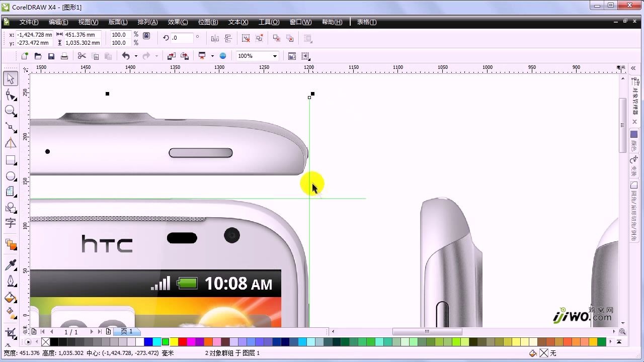This screenshot has height=362, width=644.
Task: Click the Ungroup all icon
Action: tap(259, 38)
